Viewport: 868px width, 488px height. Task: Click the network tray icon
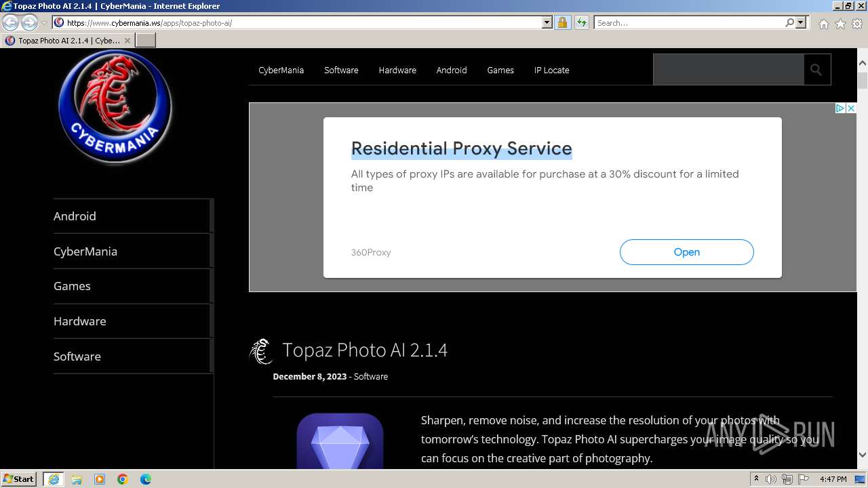[787, 479]
